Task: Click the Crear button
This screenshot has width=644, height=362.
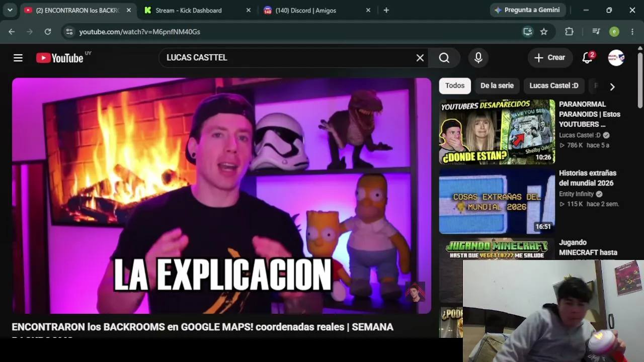Action: point(550,58)
